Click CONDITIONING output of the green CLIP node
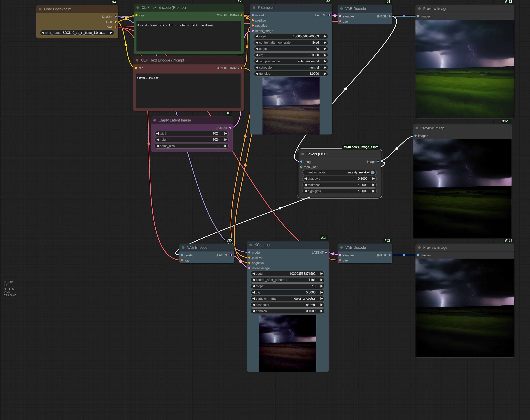The height and width of the screenshot is (420, 530). [x=241, y=15]
